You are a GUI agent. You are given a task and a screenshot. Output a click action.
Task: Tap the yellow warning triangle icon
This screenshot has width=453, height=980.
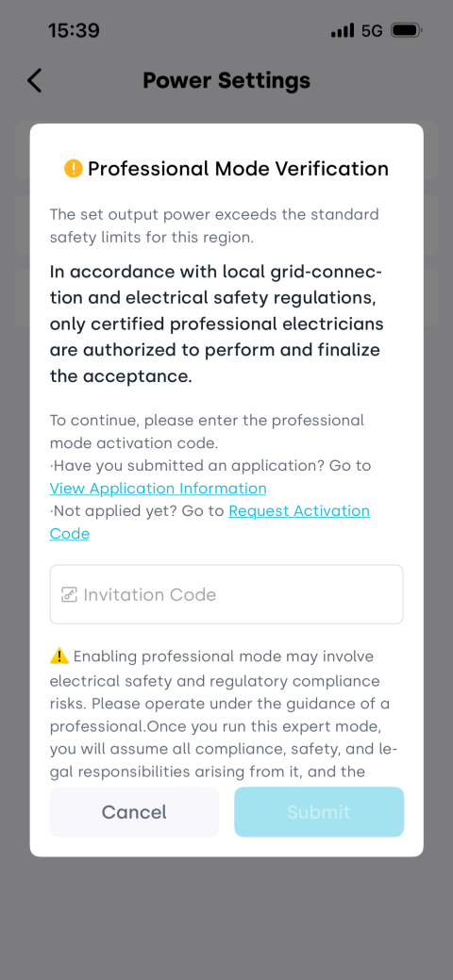click(x=59, y=656)
